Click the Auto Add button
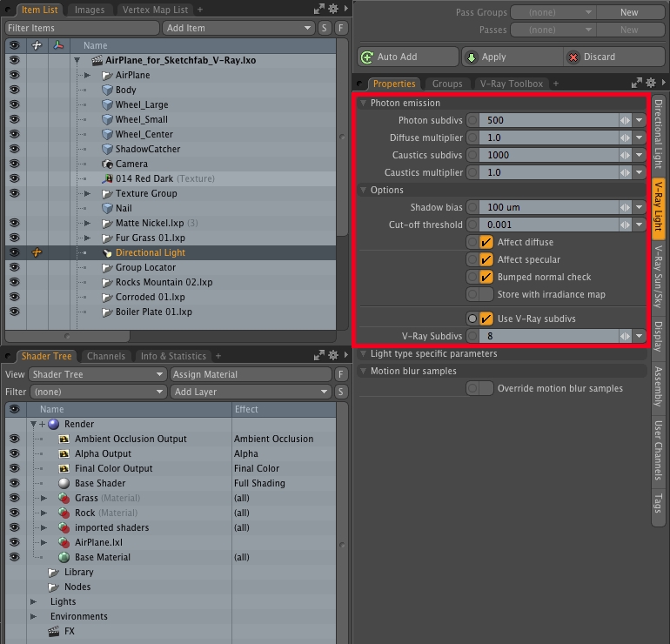 pos(407,57)
